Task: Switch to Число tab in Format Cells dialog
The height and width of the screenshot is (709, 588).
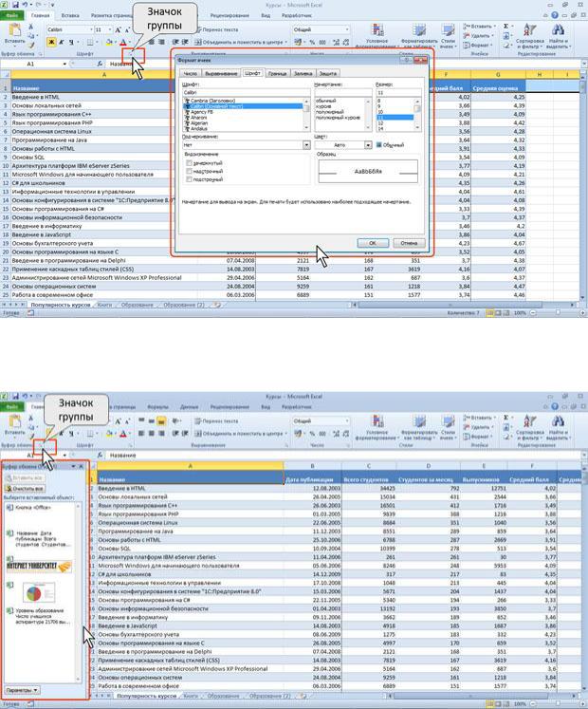Action: (191, 73)
